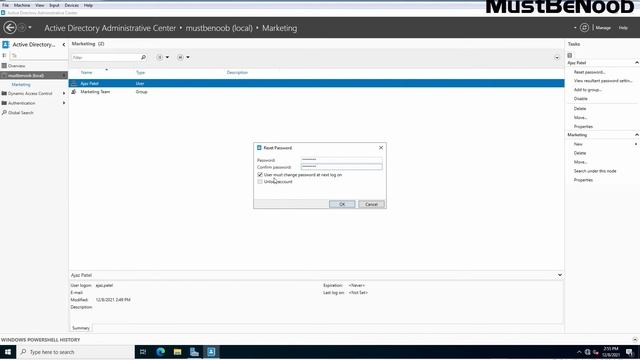This screenshot has height=360, width=640.
Task: Open the Devices menu
Action: tap(71, 5)
